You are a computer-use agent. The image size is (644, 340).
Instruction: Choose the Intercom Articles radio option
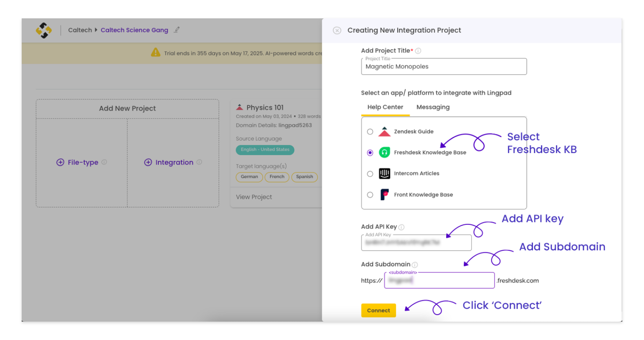370,174
